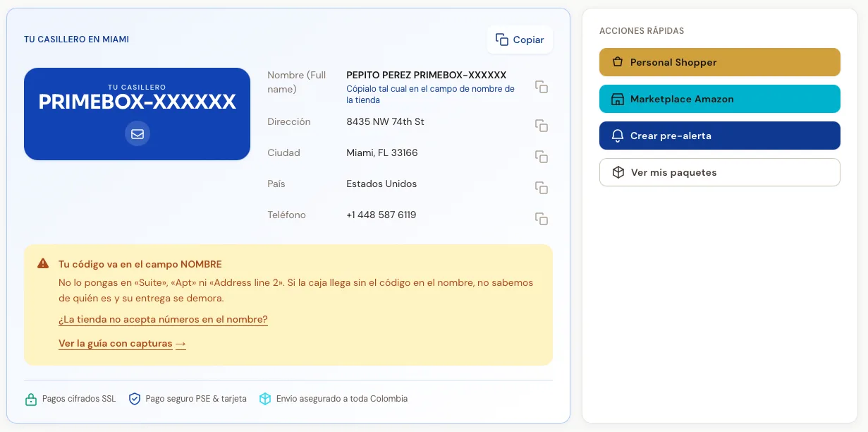This screenshot has width=868, height=432.
Task: Click the shopping bag icon in Personal Shopper
Action: tap(618, 62)
